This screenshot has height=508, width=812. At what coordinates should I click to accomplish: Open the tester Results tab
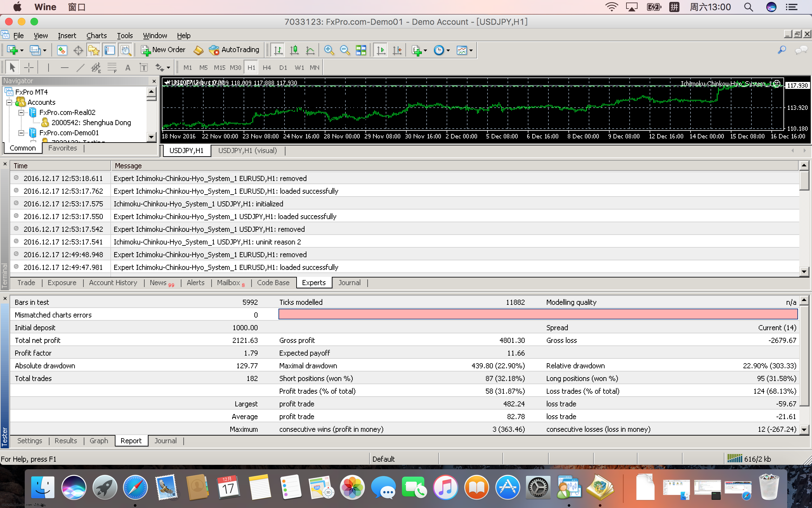66,440
